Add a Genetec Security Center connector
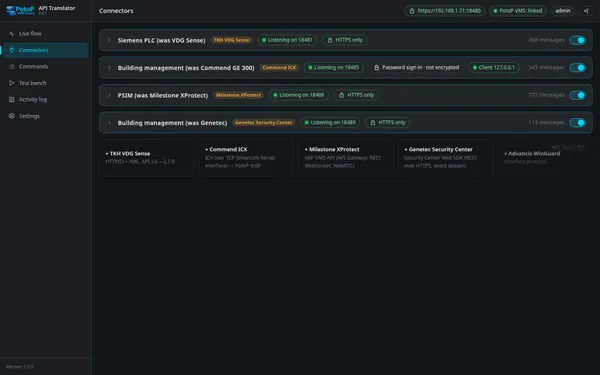Screen dimensions: 600x375 coord(445,158)
